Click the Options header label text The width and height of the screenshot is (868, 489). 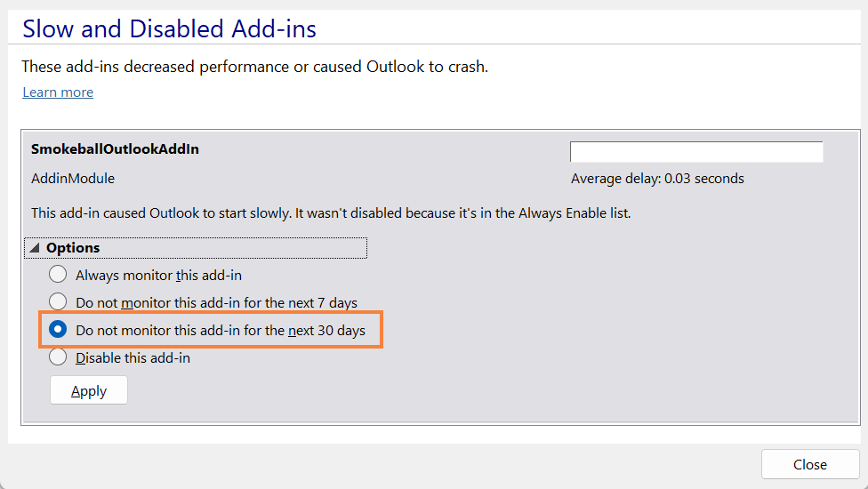(73, 248)
